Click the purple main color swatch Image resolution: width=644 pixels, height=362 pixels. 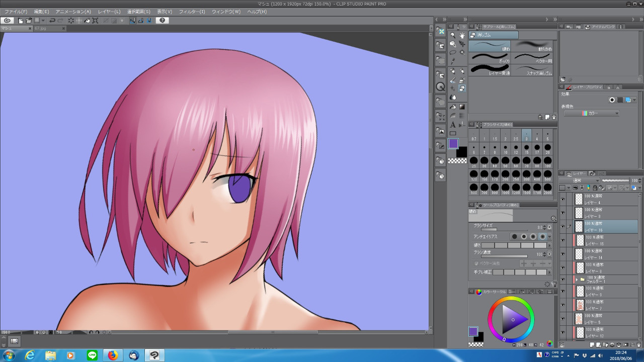(453, 144)
